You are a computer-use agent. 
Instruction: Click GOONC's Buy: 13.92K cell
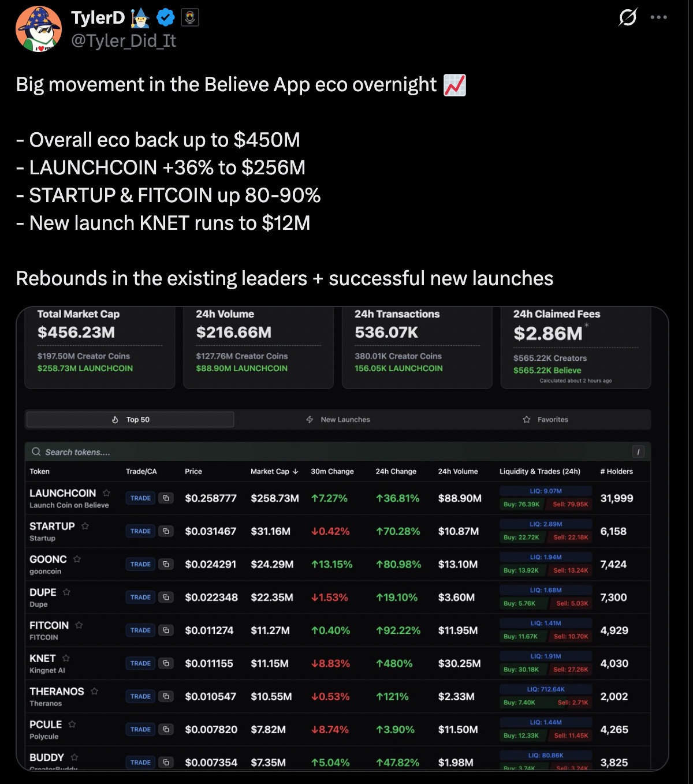tap(521, 570)
